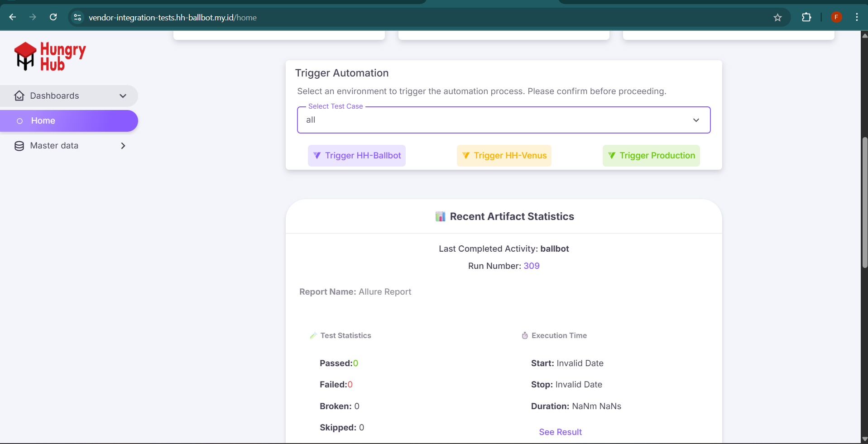868x444 pixels.
Task: Click the Master data database icon
Action: (19, 146)
